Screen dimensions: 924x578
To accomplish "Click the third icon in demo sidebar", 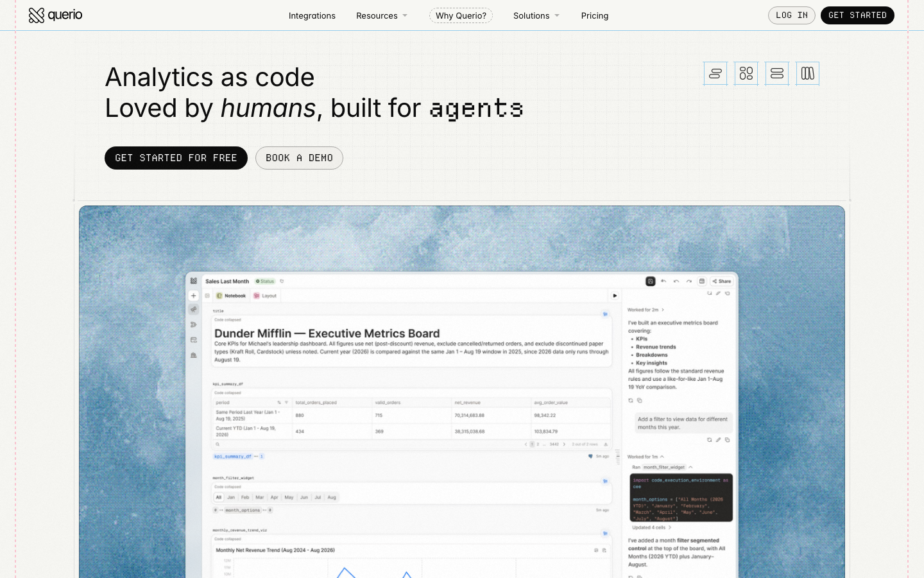I will pyautogui.click(x=193, y=324).
